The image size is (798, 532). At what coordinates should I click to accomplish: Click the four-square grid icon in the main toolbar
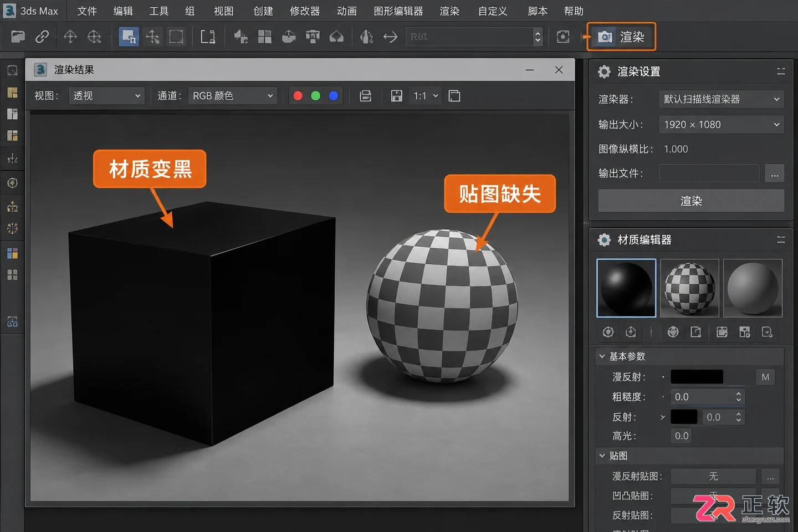click(x=265, y=37)
